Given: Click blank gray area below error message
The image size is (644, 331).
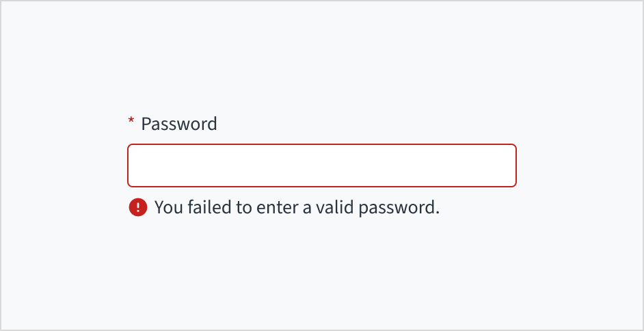Looking at the screenshot, I should point(321,274).
